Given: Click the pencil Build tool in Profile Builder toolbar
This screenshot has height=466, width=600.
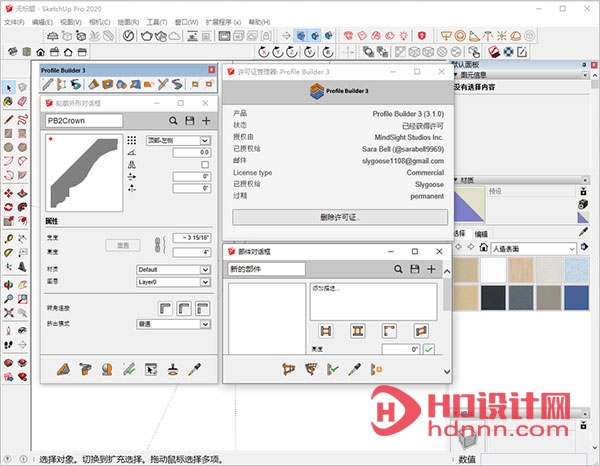Looking at the screenshot, I should click(x=48, y=84).
